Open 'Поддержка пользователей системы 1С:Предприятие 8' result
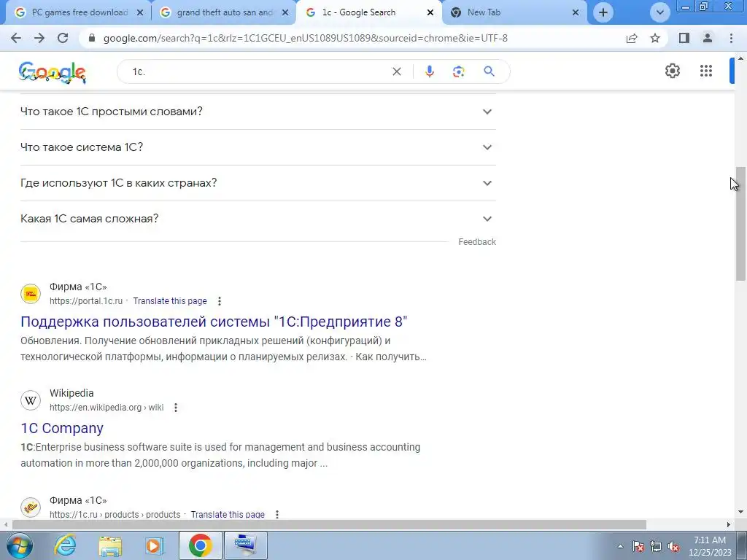The height and width of the screenshot is (560, 747). [214, 322]
